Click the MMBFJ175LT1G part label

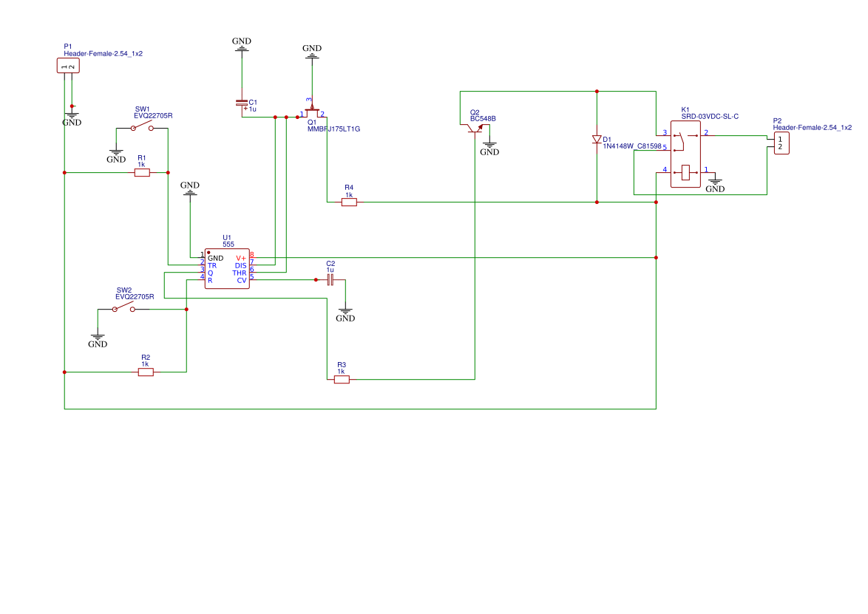click(x=333, y=129)
